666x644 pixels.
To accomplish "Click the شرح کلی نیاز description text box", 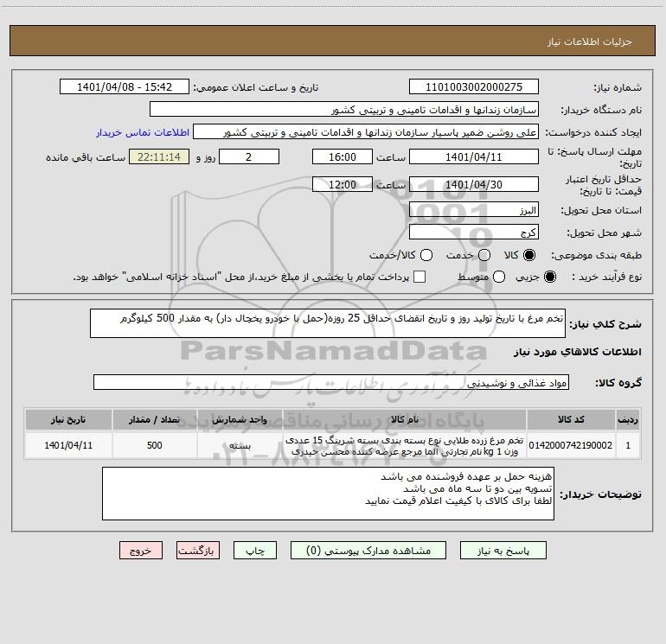I will point(328,323).
